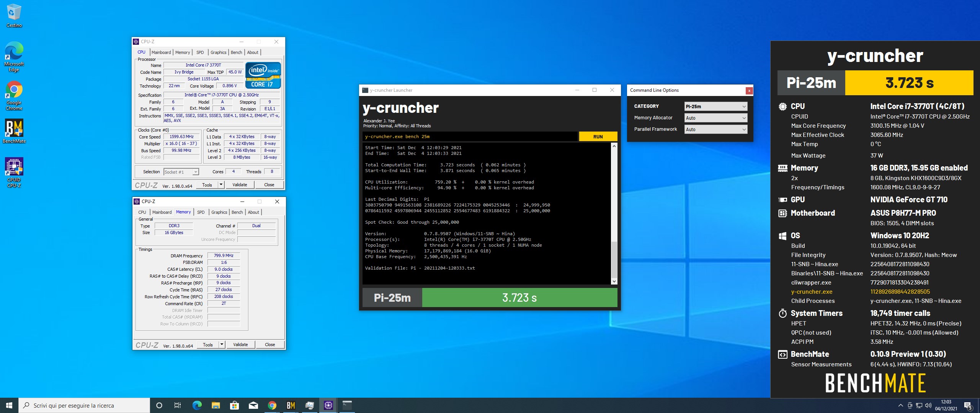The width and height of the screenshot is (980, 413).
Task: Click Close button in lower CPU-Z window
Action: [x=270, y=345]
